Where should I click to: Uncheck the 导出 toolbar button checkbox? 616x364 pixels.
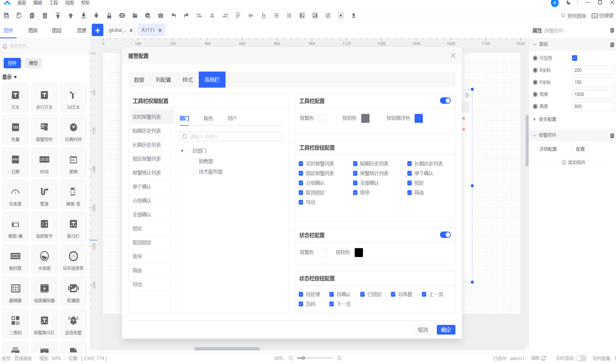(301, 202)
